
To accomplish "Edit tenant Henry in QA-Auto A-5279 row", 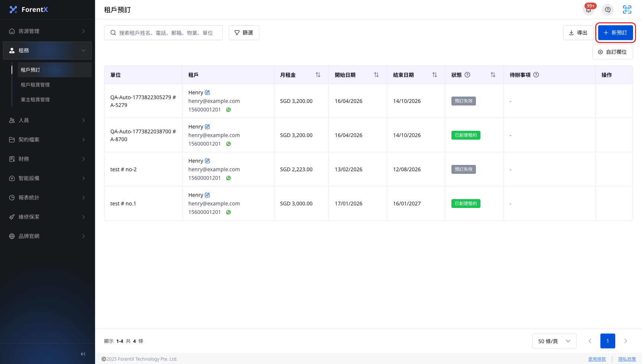I will point(207,92).
